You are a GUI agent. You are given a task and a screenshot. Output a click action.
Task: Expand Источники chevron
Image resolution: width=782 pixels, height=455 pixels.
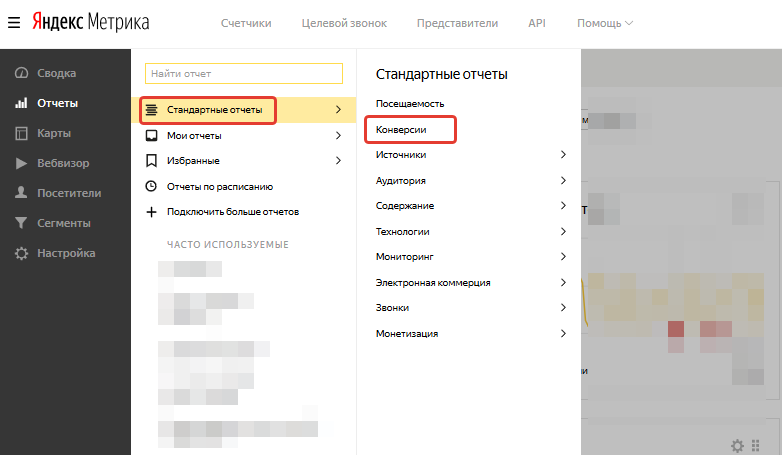[x=564, y=155]
